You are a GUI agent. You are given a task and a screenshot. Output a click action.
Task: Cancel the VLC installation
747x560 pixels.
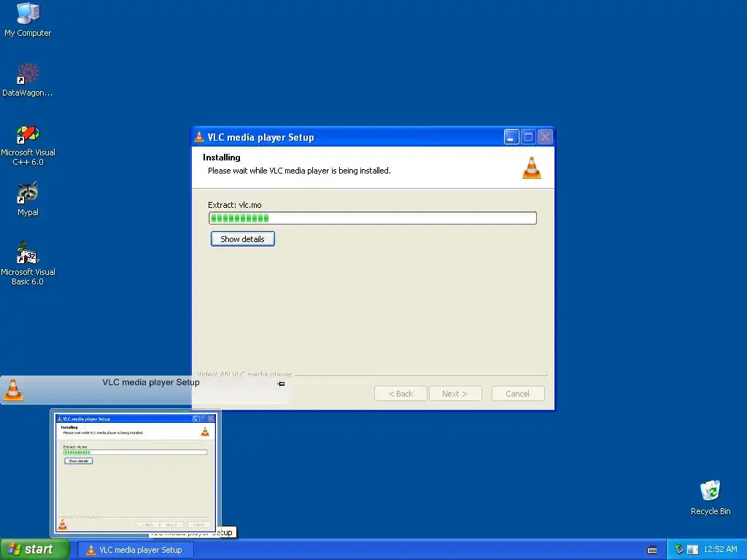(517, 394)
